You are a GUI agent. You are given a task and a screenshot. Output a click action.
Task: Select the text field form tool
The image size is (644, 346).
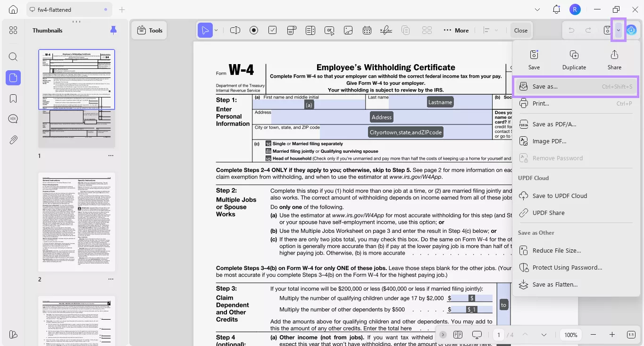click(235, 30)
